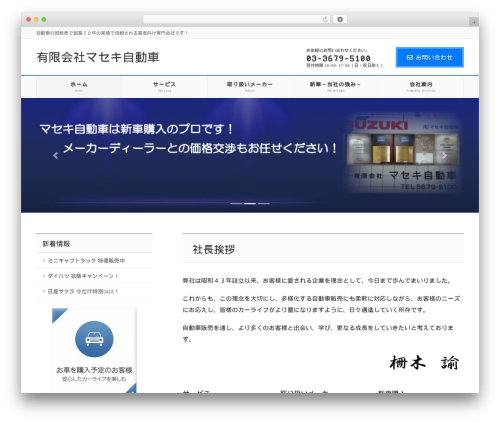Image resolution: width=500 pixels, height=423 pixels.
Task: Click the blue お問い合わせ contact button
Action: 430,57
